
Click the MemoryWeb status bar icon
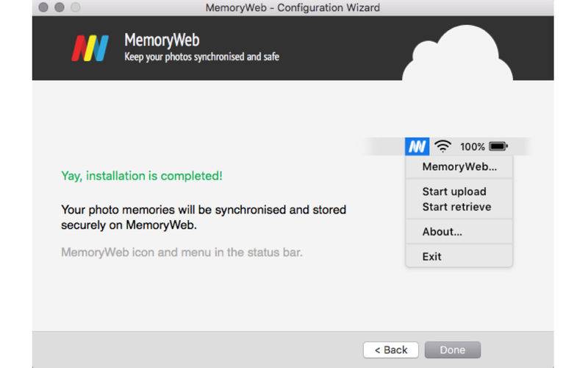[417, 146]
